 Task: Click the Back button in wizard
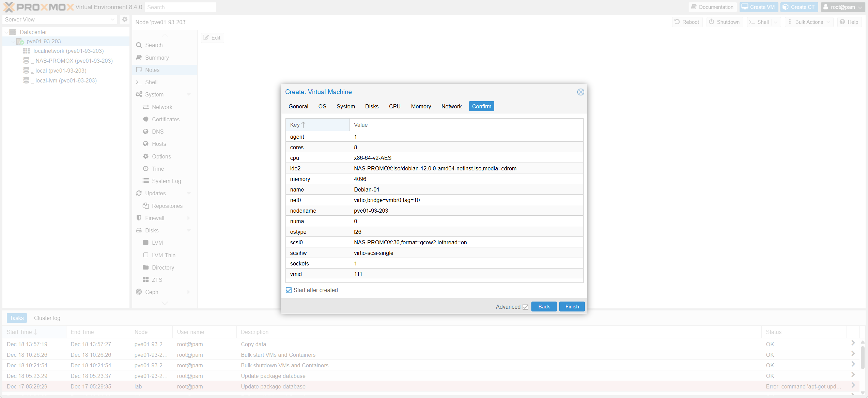[544, 307]
